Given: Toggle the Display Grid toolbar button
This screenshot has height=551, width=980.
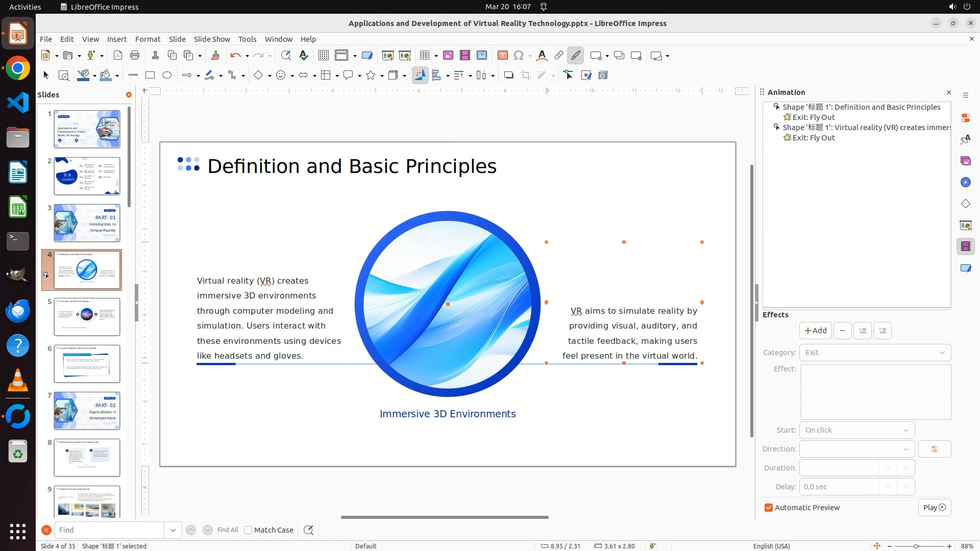Looking at the screenshot, I should (x=324, y=56).
